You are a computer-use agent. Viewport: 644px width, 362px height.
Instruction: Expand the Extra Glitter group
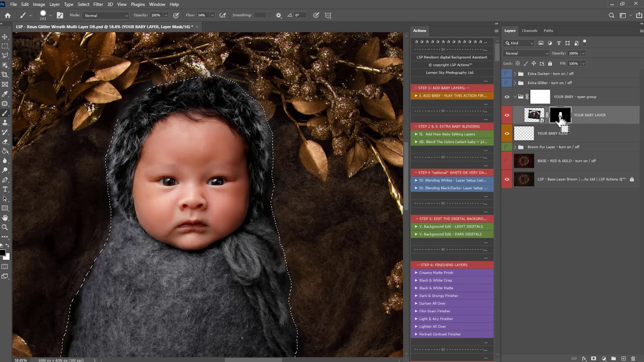[515, 83]
